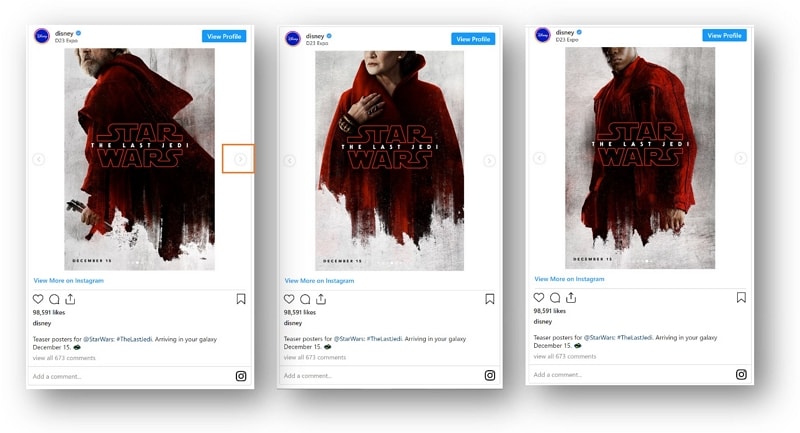Bookmark the first post with Luke poster
Screen dimensions: 800x433
click(x=241, y=299)
